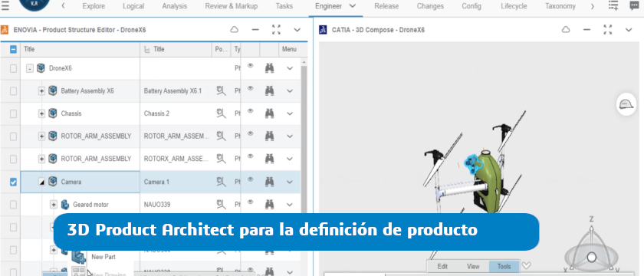644x276 pixels.
Task: Select the NAUO339 cell
Action: (x=176, y=204)
